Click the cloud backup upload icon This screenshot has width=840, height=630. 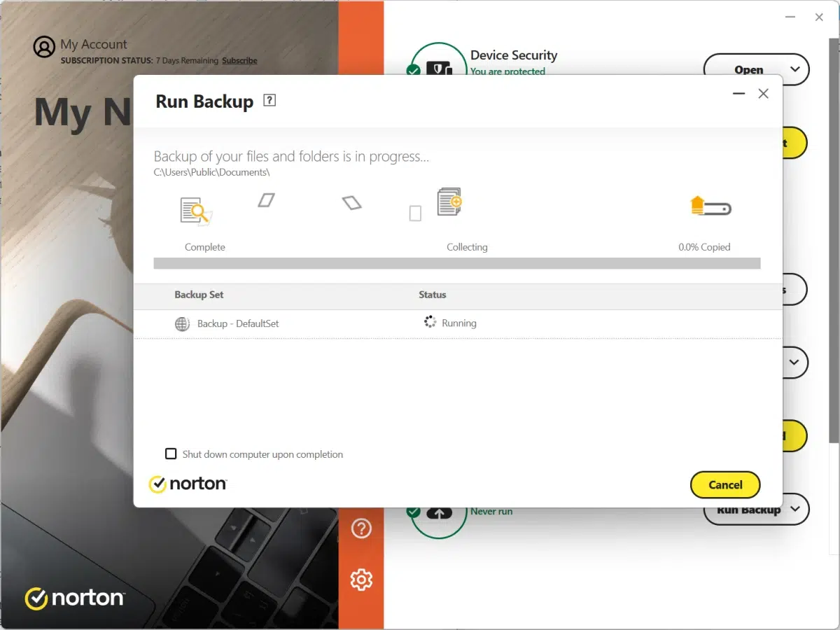[438, 513]
